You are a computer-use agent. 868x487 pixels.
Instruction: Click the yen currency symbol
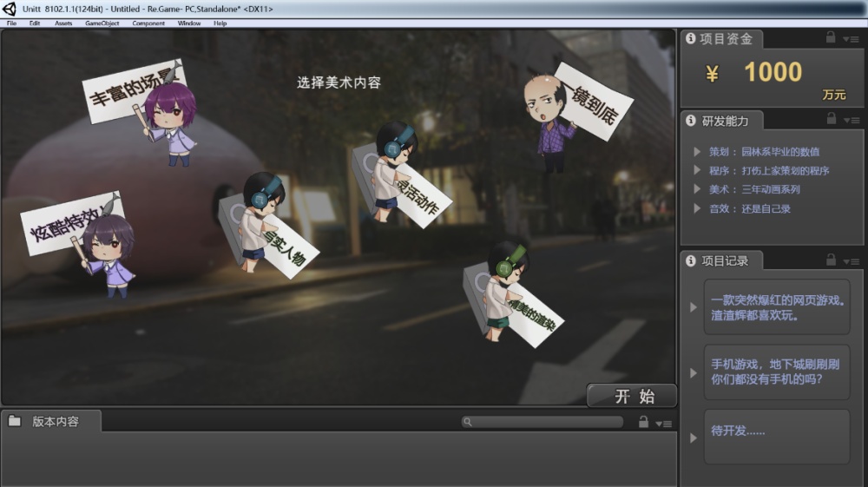713,74
